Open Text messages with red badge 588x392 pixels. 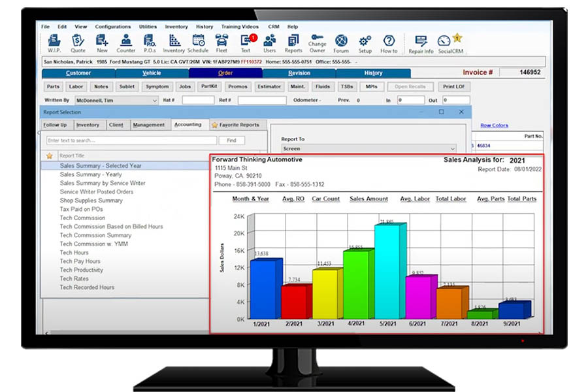point(246,43)
